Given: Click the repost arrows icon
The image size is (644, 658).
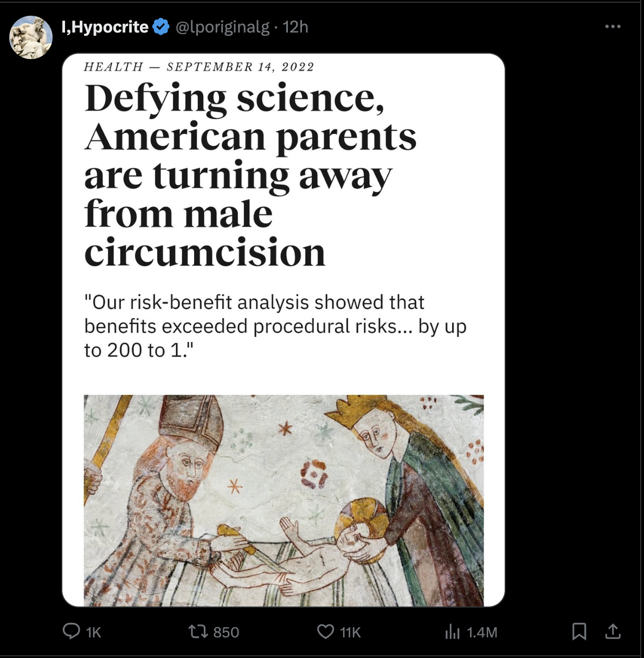Looking at the screenshot, I should [x=197, y=631].
